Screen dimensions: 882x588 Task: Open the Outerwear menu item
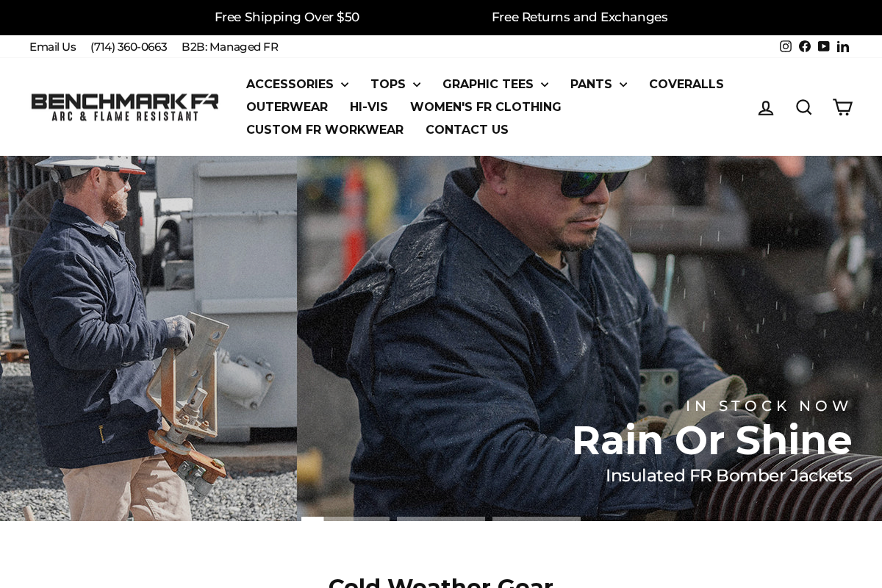coord(287,107)
